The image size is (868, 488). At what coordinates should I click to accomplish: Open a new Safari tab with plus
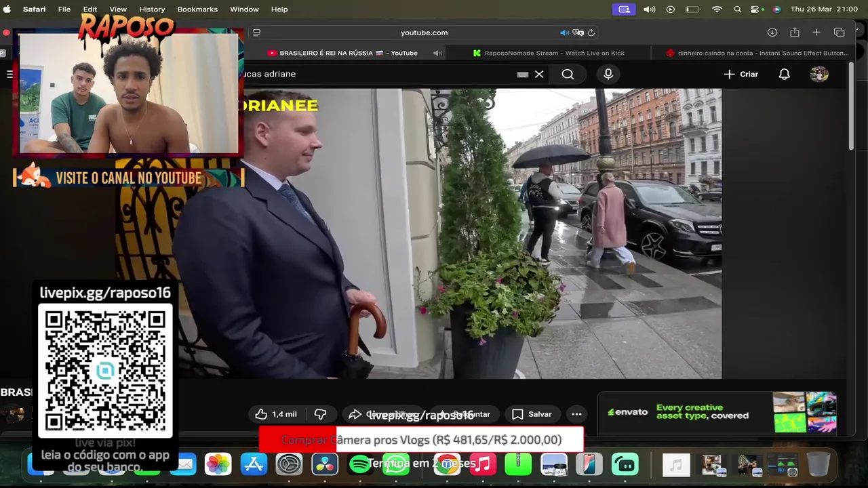[816, 33]
